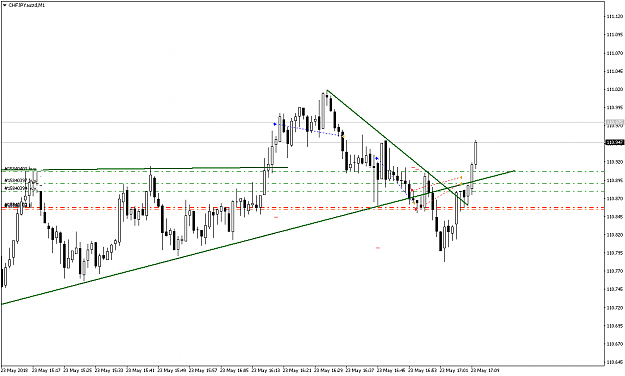Click the 23 May 16:05 time label
625x376 pixels.
pyautogui.click(x=235, y=370)
